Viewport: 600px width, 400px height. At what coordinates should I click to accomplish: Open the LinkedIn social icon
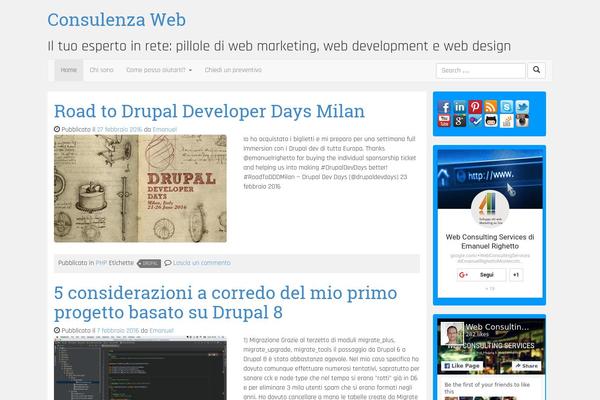(x=460, y=107)
